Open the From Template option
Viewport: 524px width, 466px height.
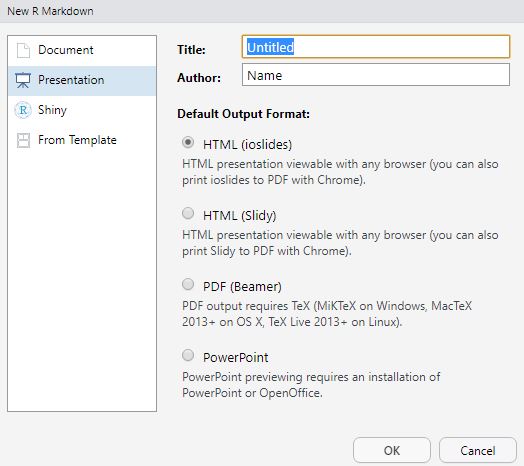coord(82,140)
